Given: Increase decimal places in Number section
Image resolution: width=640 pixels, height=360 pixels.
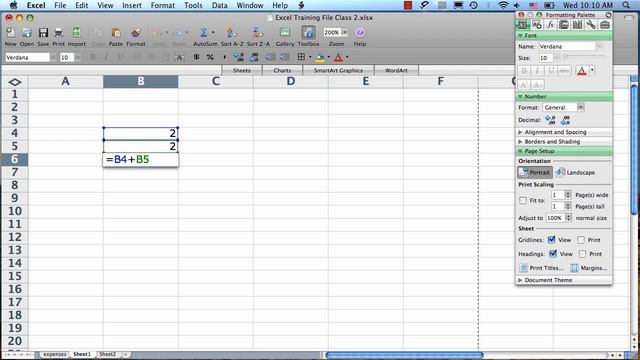Looking at the screenshot, I should 550,120.
